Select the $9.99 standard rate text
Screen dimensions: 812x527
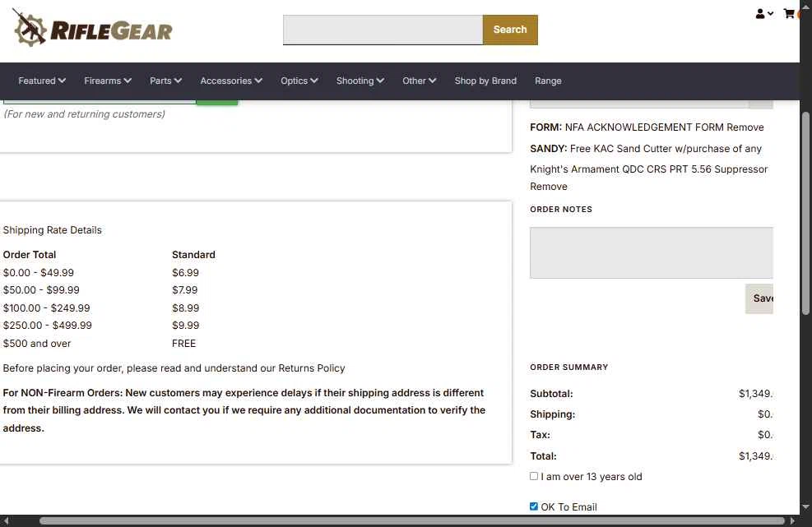click(x=185, y=326)
